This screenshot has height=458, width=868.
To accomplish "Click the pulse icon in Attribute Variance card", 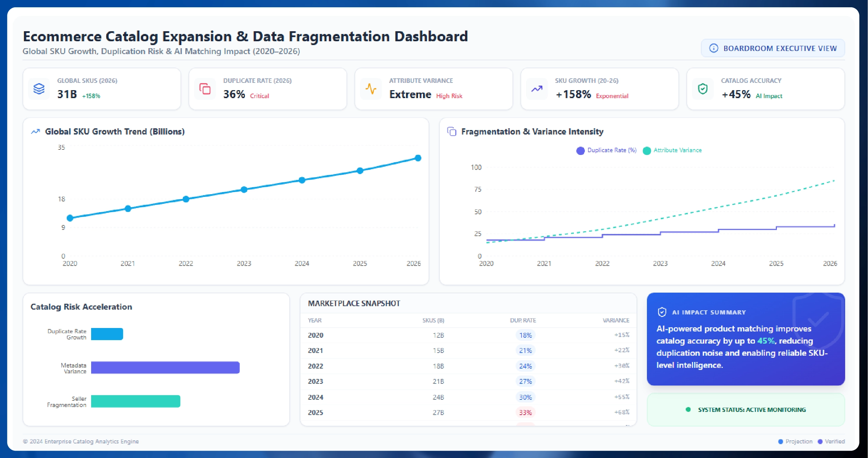I will pyautogui.click(x=371, y=89).
